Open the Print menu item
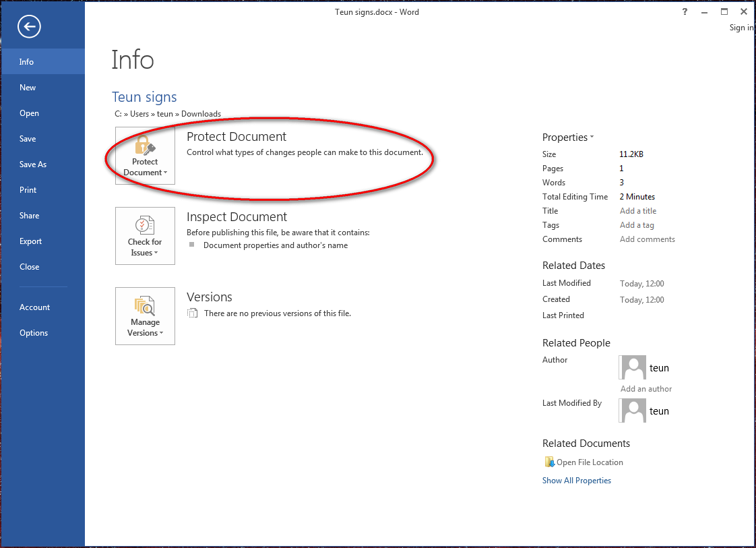This screenshot has height=548, width=756. point(28,190)
